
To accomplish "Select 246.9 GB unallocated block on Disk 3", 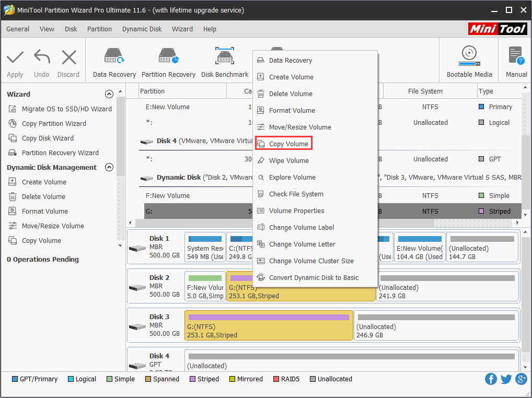I will (x=436, y=325).
